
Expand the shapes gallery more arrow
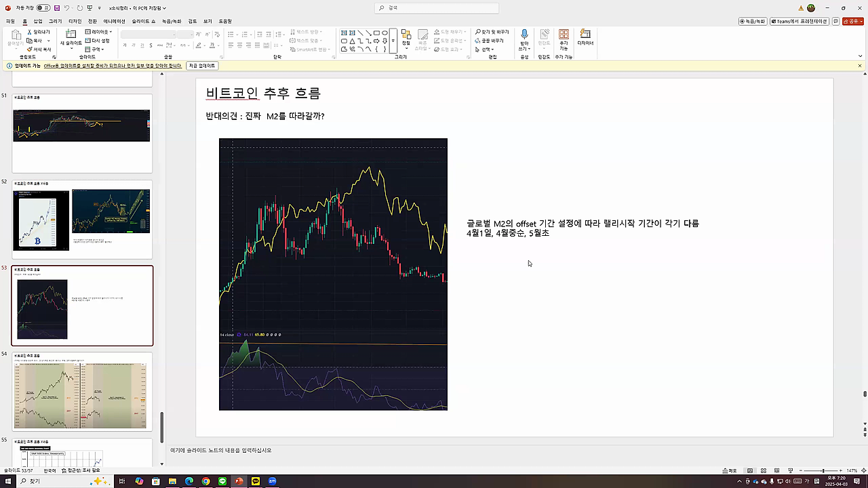(x=393, y=41)
